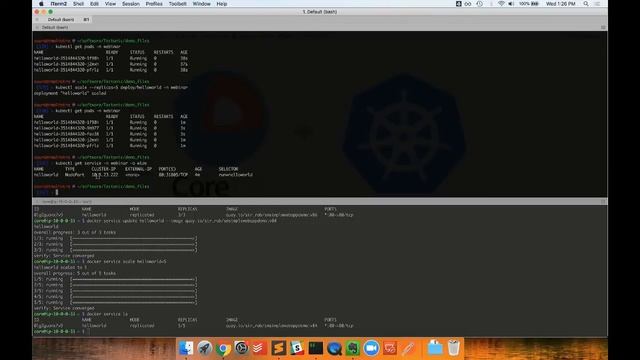Open Slack from the Dock
This screenshot has height=360, width=640.
297,348
